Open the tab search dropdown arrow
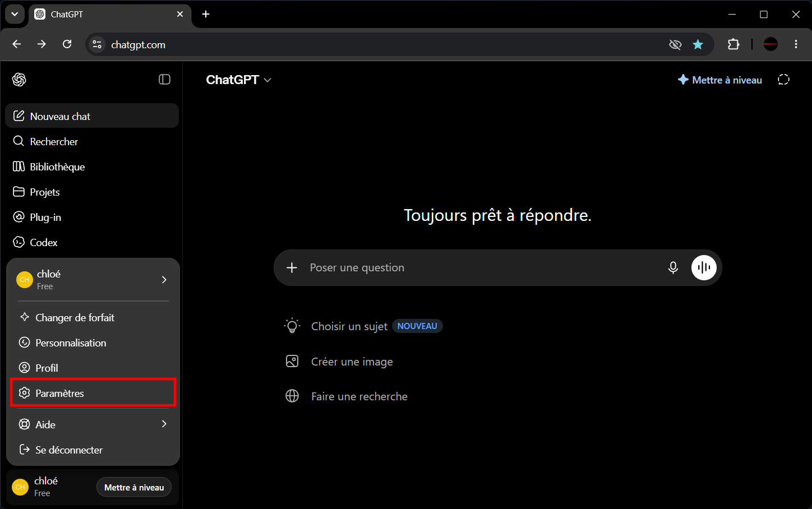812x509 pixels. pos(15,14)
